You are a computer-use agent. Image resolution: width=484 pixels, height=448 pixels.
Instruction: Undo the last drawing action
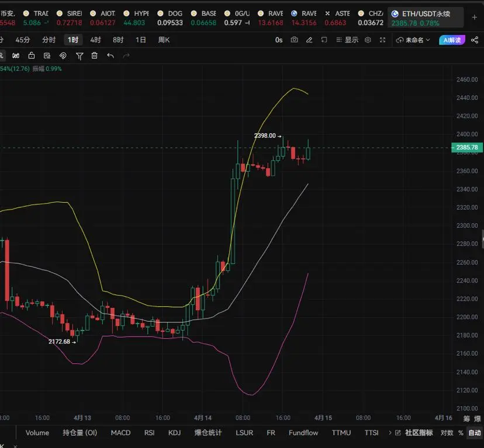coord(110,55)
